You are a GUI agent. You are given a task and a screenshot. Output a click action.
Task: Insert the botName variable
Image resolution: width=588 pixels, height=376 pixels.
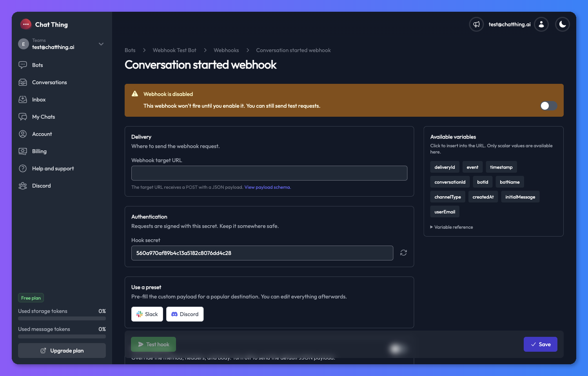click(x=510, y=182)
